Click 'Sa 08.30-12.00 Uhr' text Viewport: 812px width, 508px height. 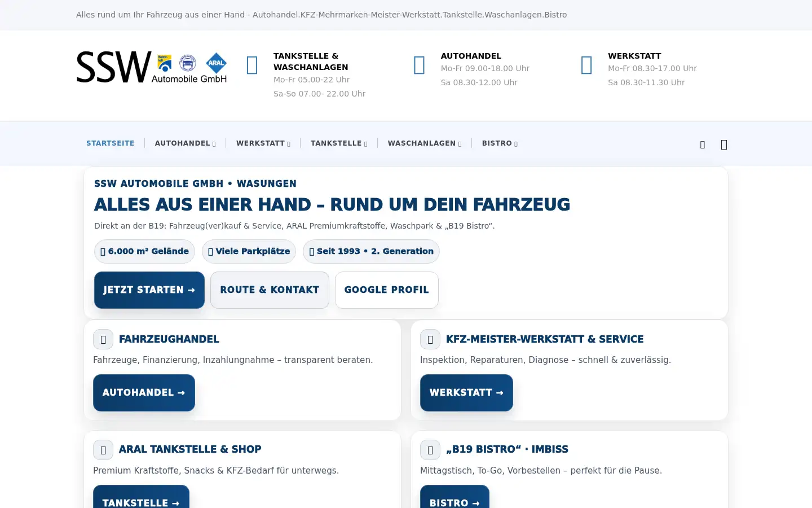[479, 82]
